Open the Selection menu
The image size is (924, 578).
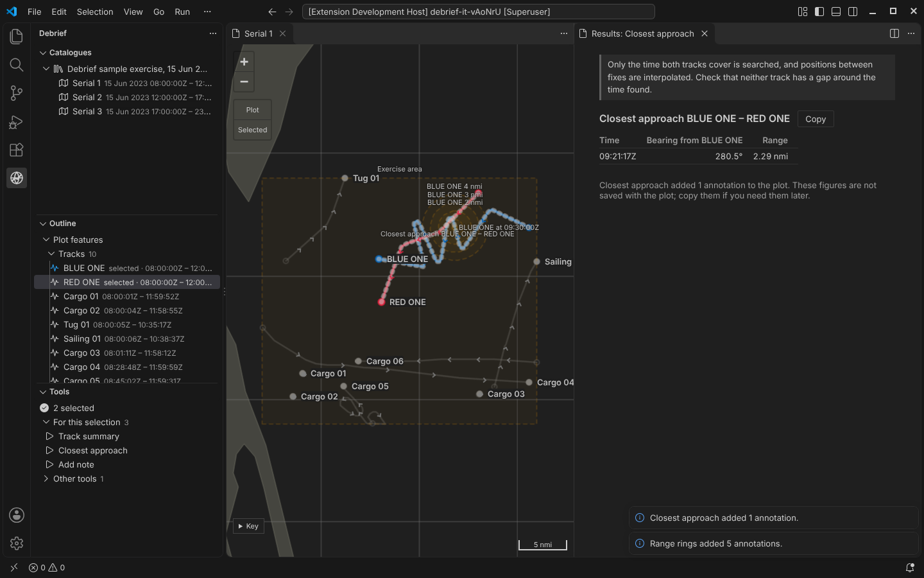pos(95,12)
